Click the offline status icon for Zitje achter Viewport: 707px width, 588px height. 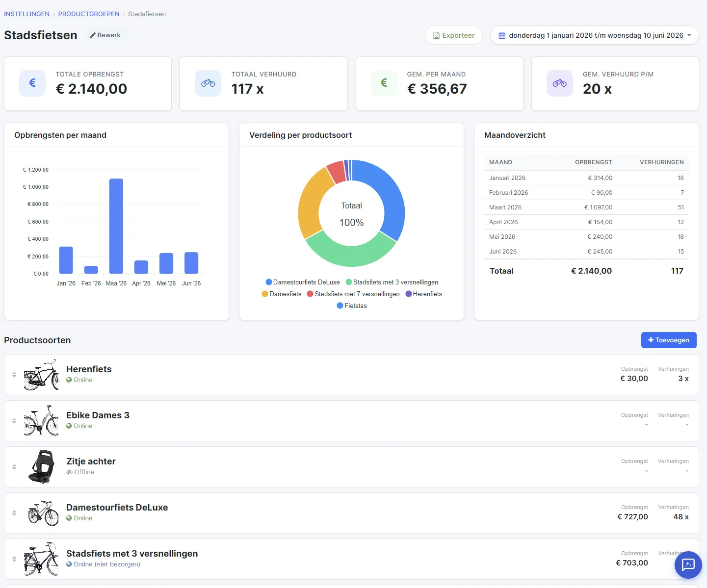70,472
